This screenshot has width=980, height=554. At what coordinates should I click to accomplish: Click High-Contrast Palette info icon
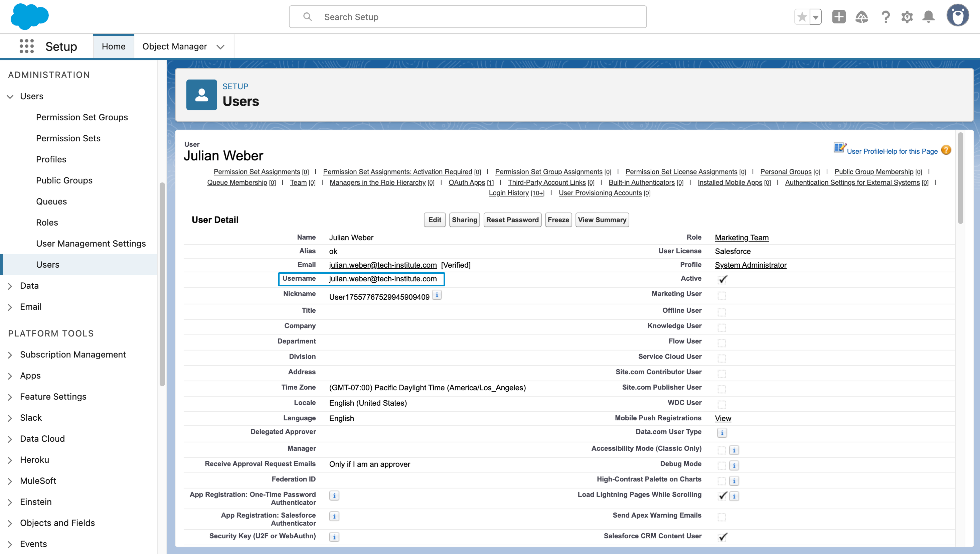[x=734, y=481]
